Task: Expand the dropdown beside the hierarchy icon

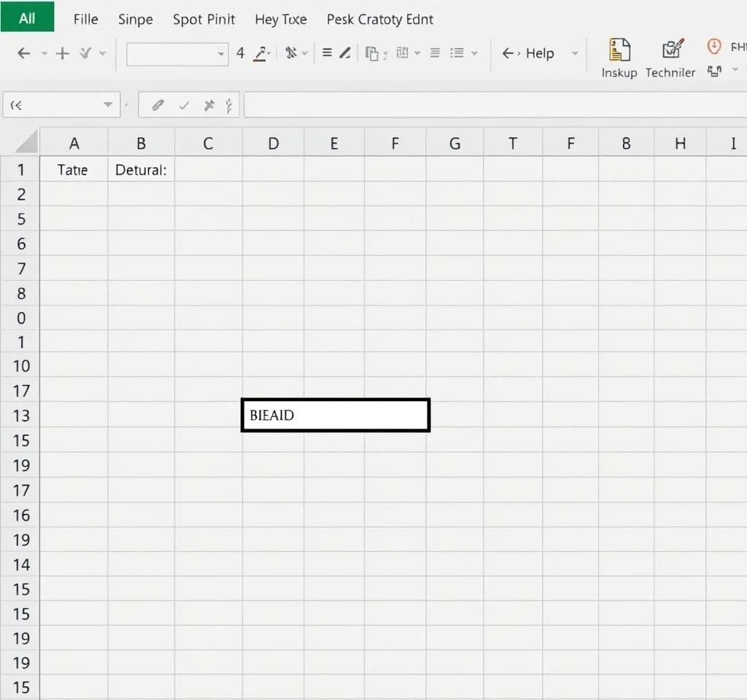Action: 735,69
